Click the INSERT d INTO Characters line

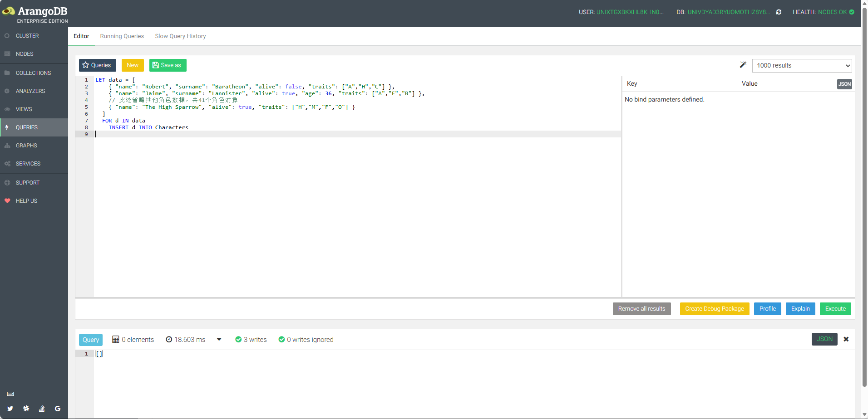148,127
